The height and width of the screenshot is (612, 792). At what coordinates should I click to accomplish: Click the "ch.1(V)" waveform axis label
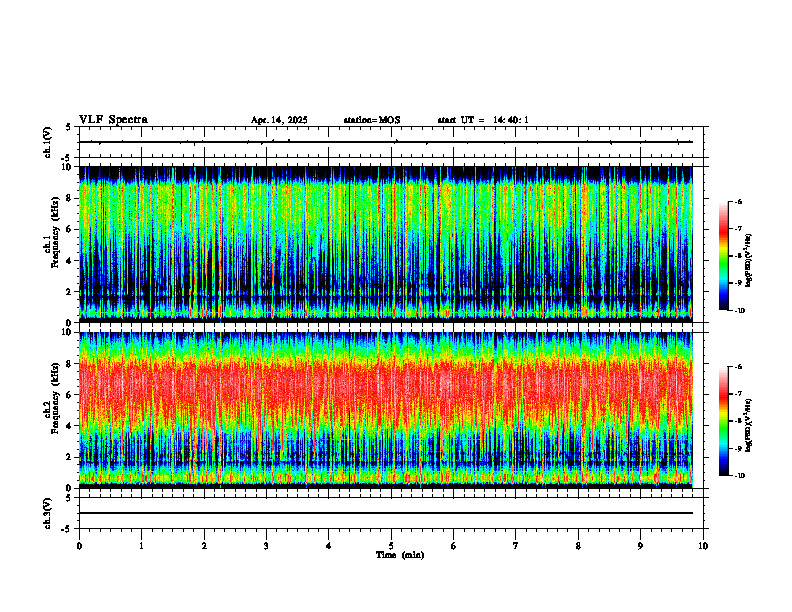tap(47, 142)
